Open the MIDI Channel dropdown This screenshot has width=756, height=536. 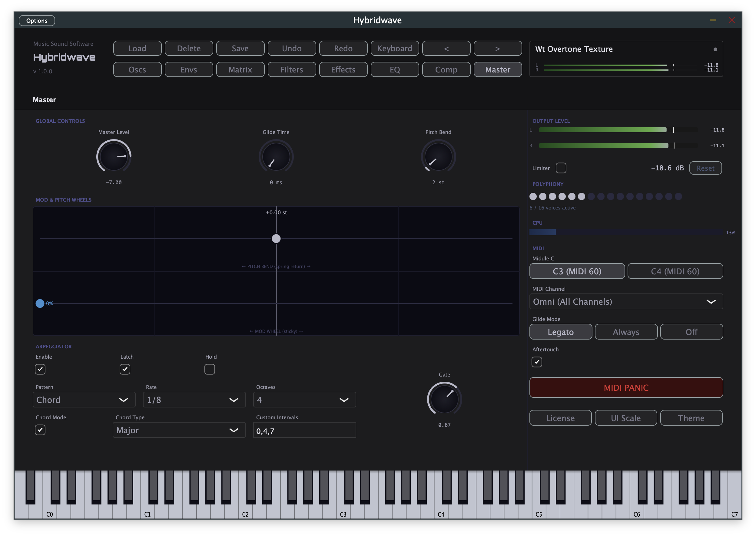tap(625, 301)
